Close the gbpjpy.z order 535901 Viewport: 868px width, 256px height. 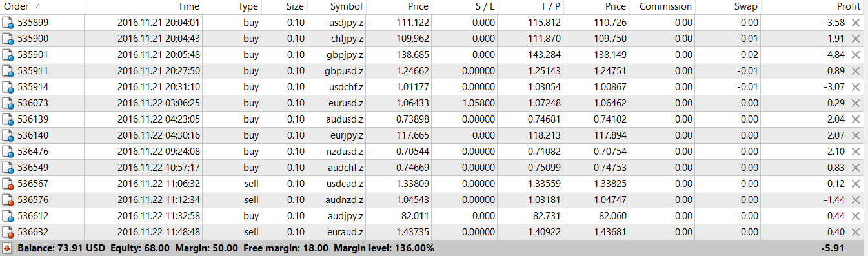(x=856, y=55)
